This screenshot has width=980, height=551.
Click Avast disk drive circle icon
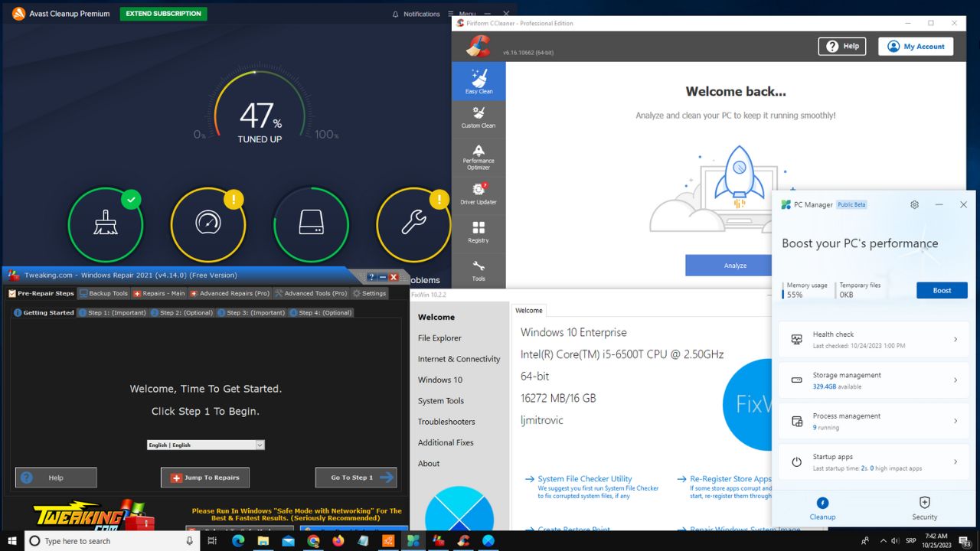[311, 223]
